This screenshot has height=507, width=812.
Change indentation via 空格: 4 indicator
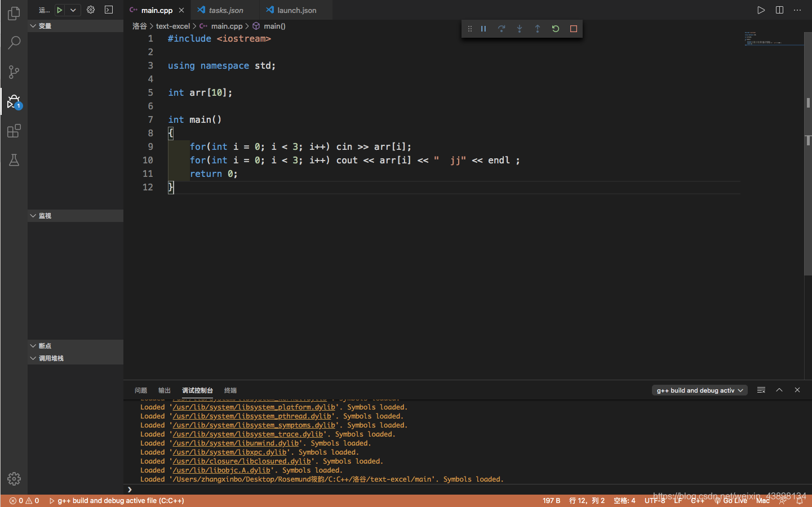coord(624,501)
